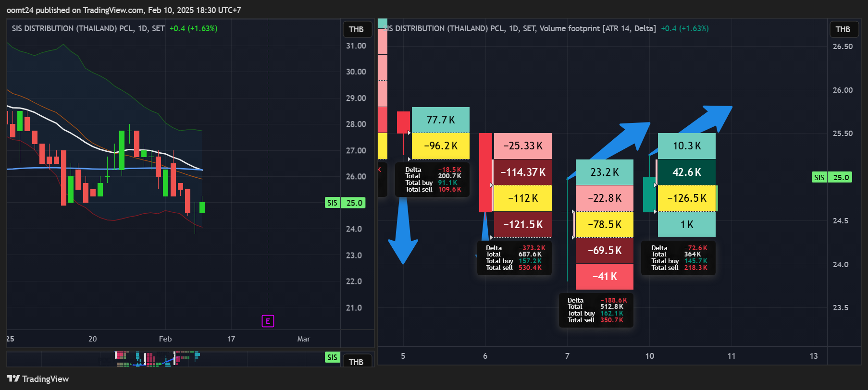Image resolution: width=868 pixels, height=390 pixels.
Task: Click the purple earnings E marker
Action: [x=268, y=321]
